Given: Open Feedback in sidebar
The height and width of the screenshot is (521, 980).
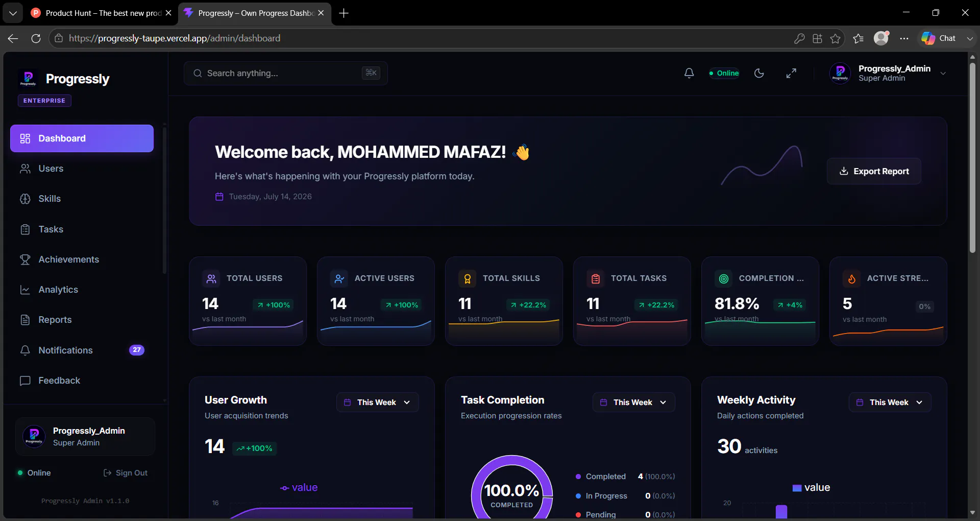Looking at the screenshot, I should click(x=82, y=381).
